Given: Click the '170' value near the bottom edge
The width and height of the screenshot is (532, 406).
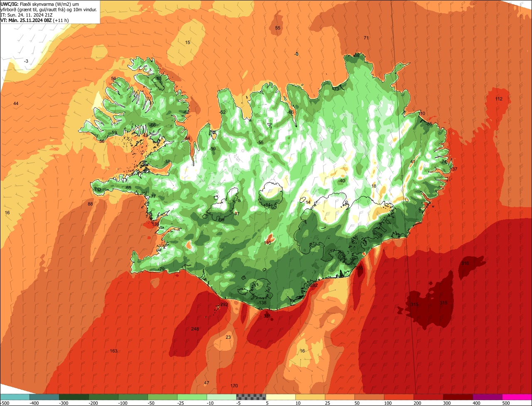Looking at the screenshot, I should tap(234, 386).
